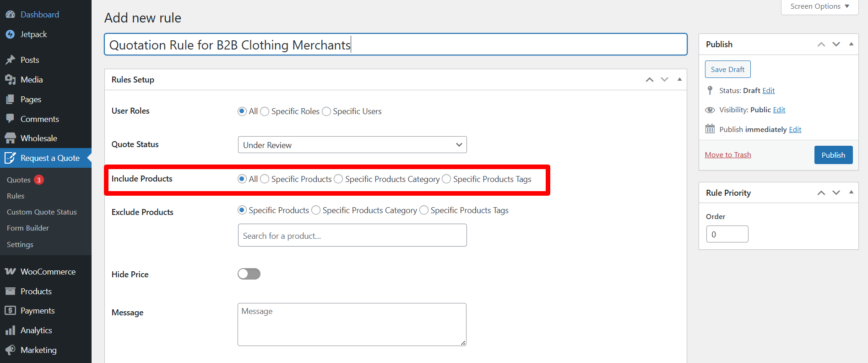This screenshot has width=868, height=363.
Task: Choose Specific Products Tags under Include Products
Action: coord(446,179)
